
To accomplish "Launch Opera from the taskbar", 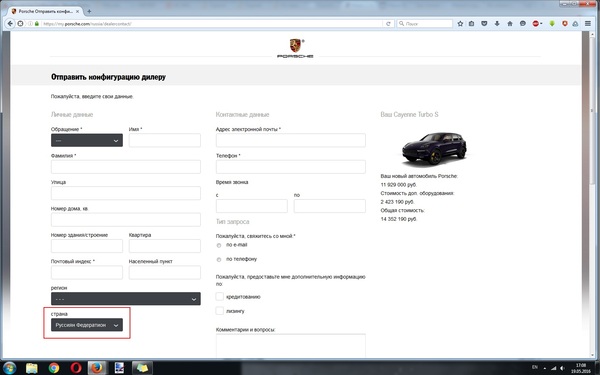I will pyautogui.click(x=76, y=368).
